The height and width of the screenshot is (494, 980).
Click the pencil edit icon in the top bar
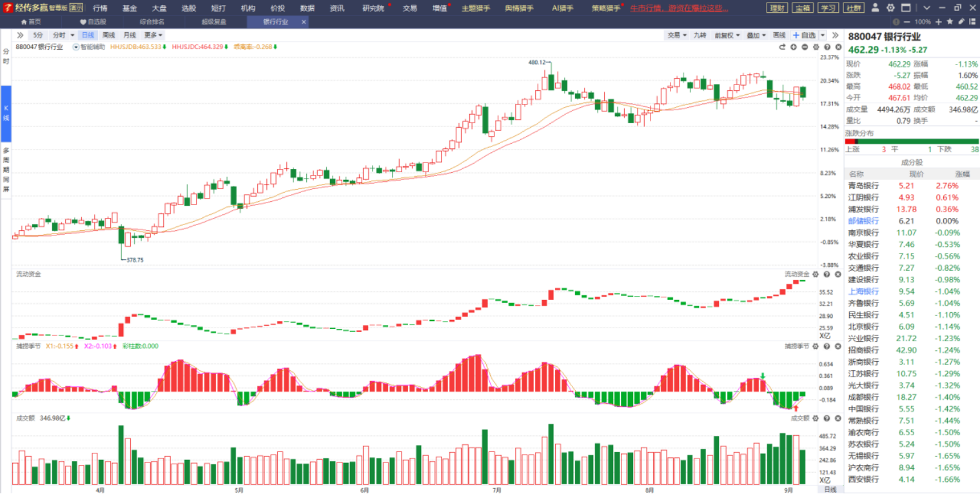pos(961,21)
